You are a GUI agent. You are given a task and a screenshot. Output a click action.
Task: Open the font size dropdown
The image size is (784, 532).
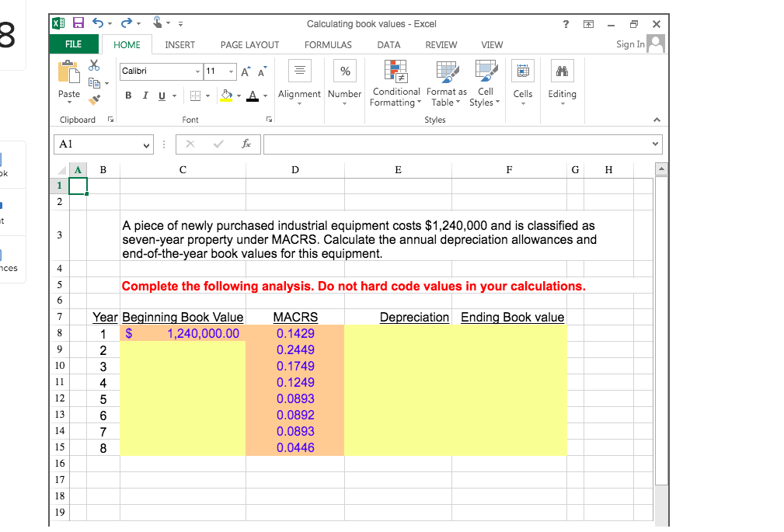232,71
